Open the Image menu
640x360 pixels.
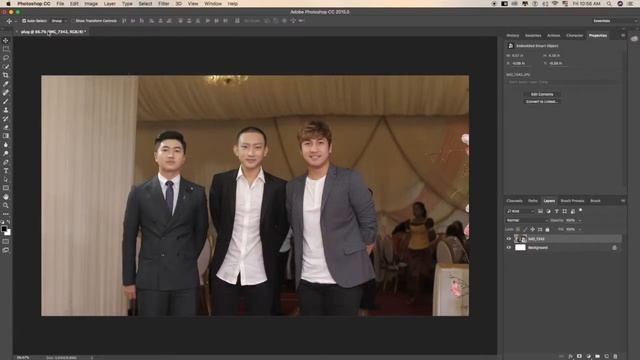[91, 4]
